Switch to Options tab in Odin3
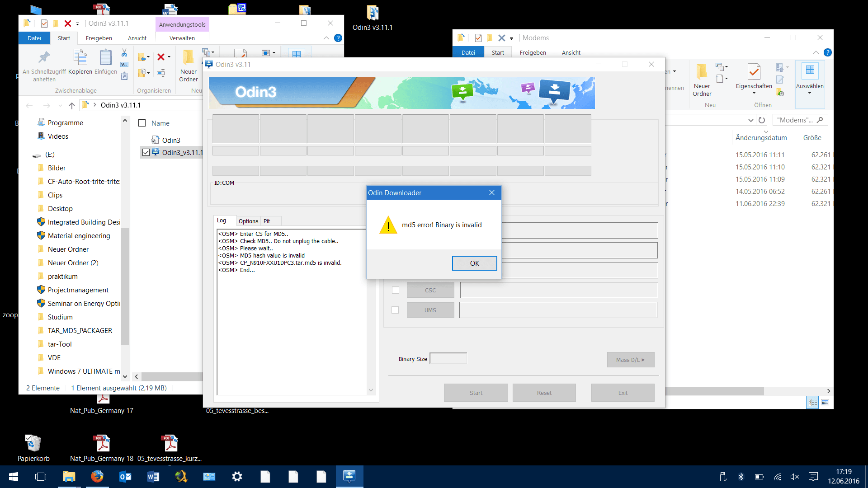 pyautogui.click(x=248, y=221)
